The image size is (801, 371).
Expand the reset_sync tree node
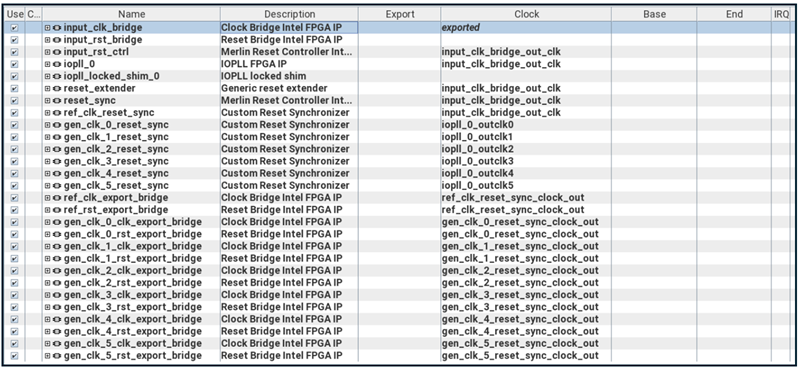[x=48, y=101]
